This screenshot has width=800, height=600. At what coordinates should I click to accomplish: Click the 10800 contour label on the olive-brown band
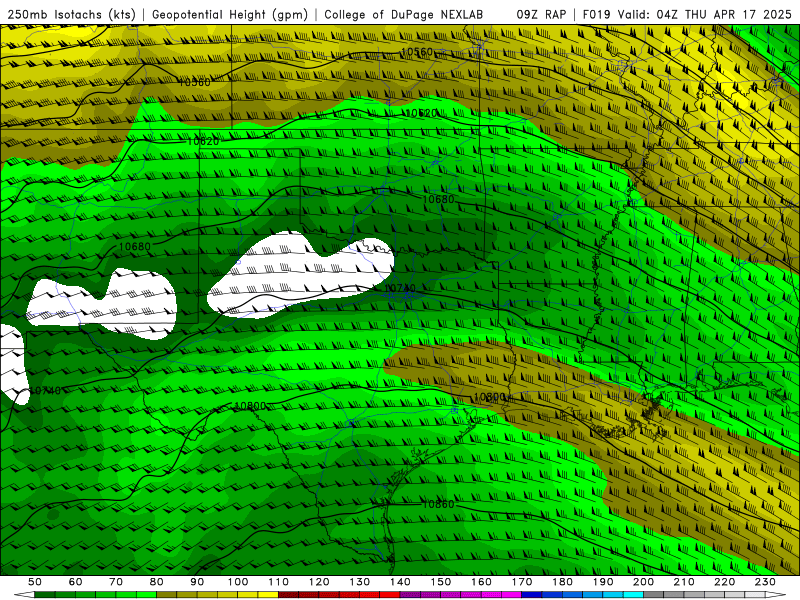point(490,397)
